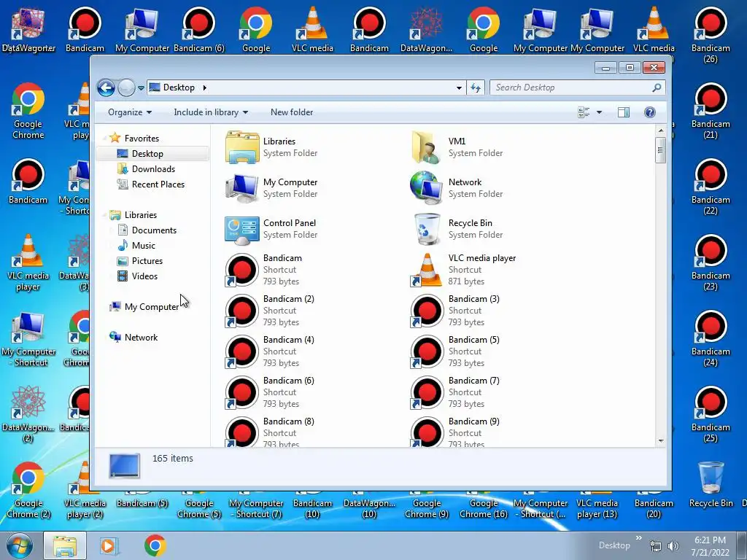Open the Include in library dropdown
Screen dimensions: 747x560
[x=211, y=112]
